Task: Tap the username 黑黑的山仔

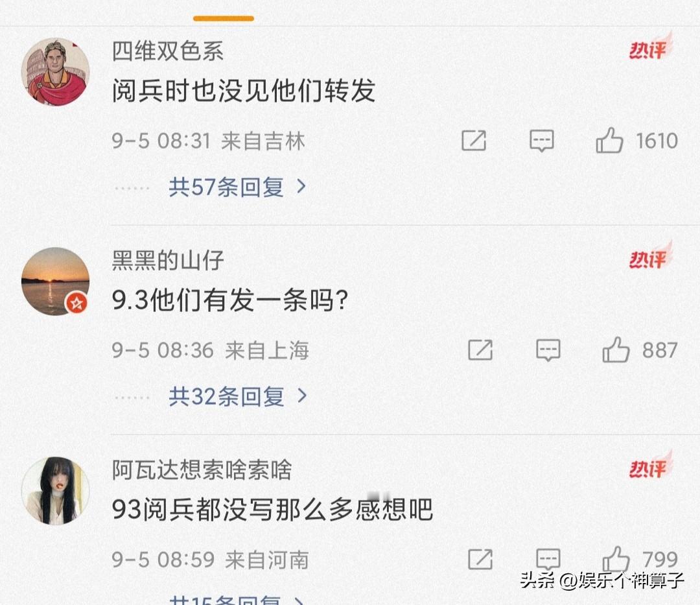Action: coord(167,260)
